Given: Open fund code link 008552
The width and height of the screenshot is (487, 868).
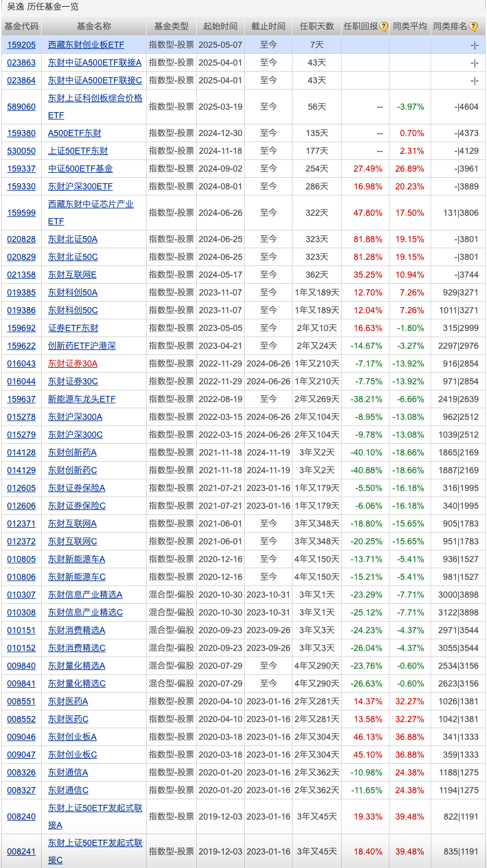Looking at the screenshot, I should point(21,719).
